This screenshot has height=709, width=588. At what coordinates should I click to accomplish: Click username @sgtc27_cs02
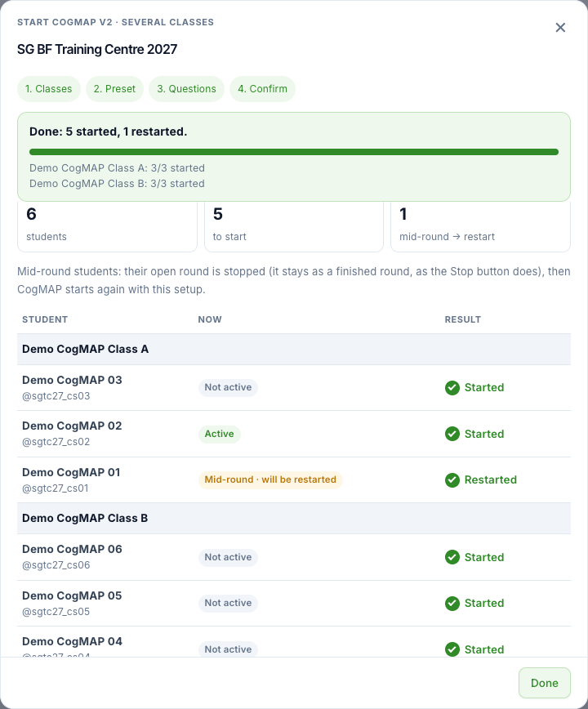(56, 442)
